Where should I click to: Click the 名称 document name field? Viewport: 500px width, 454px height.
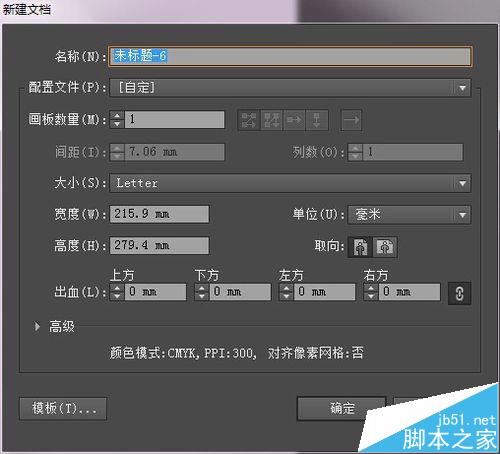[290, 56]
